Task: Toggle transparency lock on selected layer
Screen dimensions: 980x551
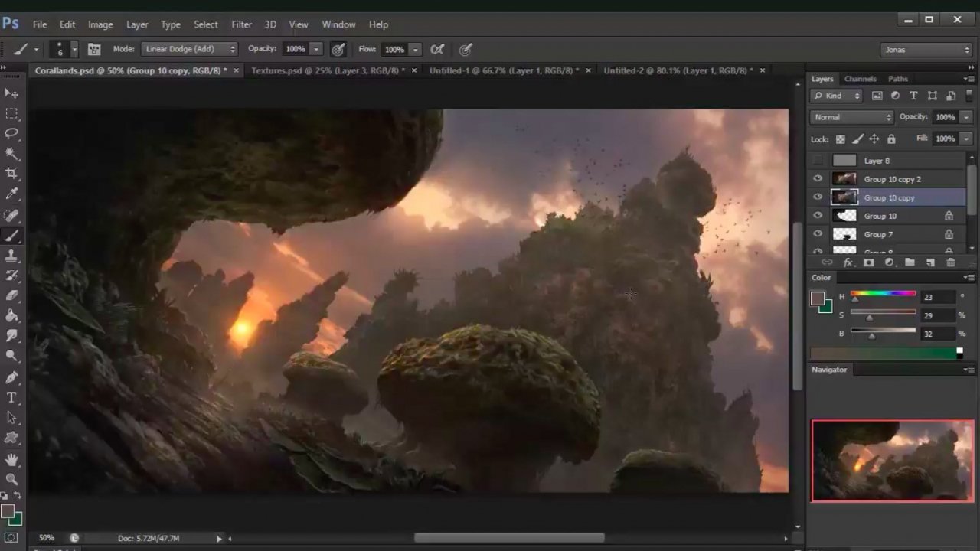Action: click(839, 139)
